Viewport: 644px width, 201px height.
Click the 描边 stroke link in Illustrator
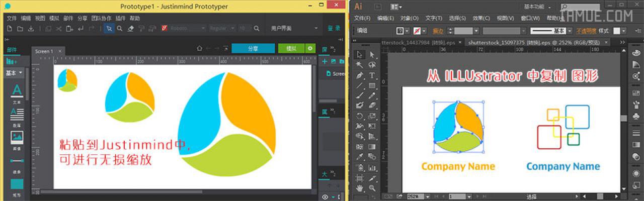click(x=438, y=31)
